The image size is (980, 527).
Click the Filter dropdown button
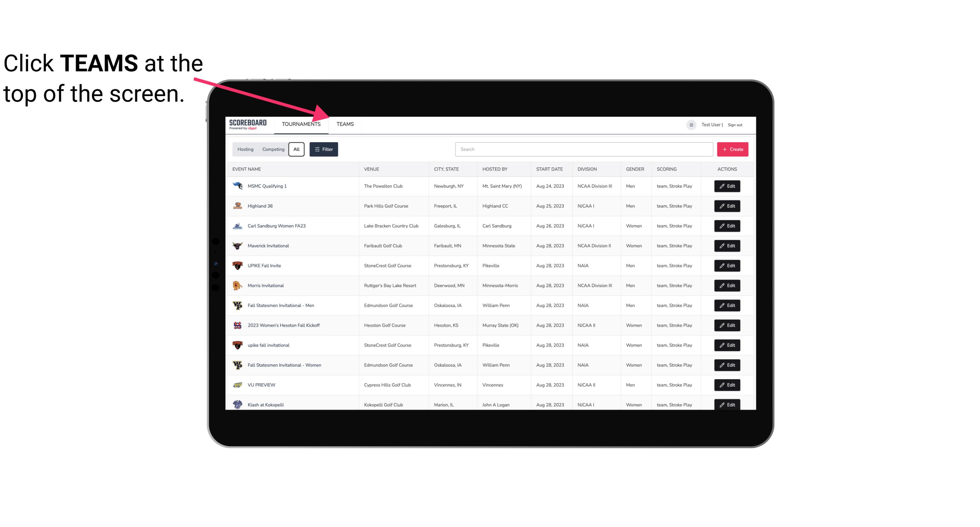(x=323, y=149)
